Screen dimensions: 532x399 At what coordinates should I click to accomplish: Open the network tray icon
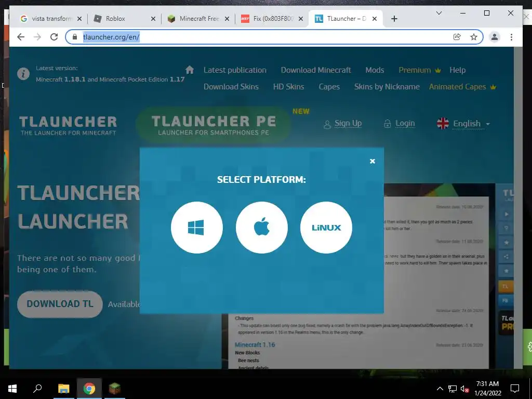click(x=453, y=389)
